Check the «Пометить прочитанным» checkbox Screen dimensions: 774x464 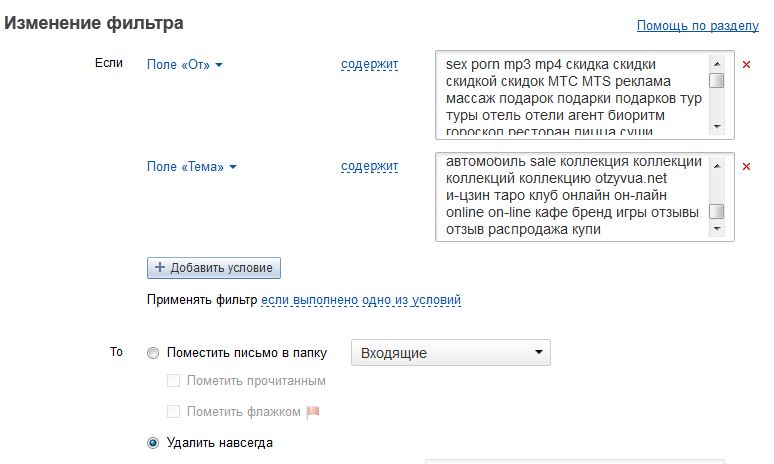[174, 381]
